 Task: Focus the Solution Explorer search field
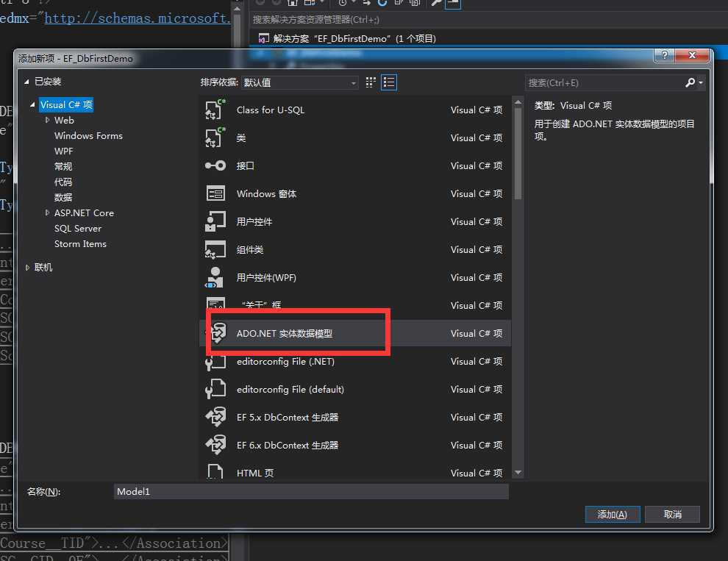[x=488, y=20]
